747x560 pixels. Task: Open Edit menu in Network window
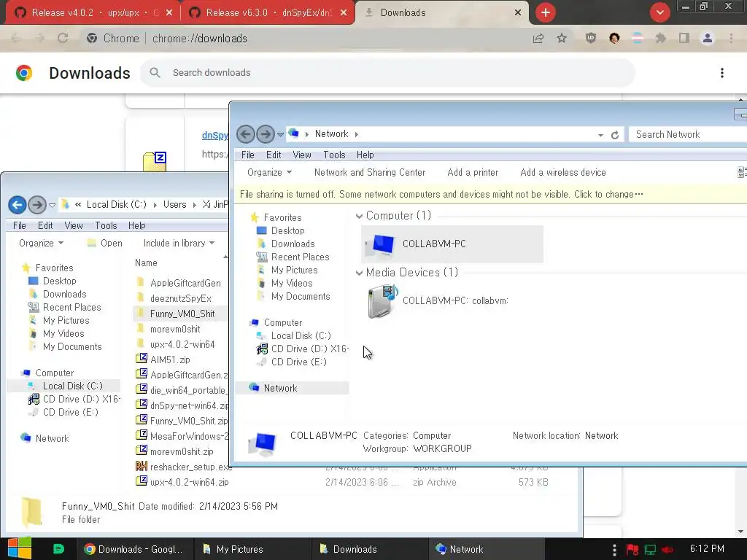pos(274,155)
